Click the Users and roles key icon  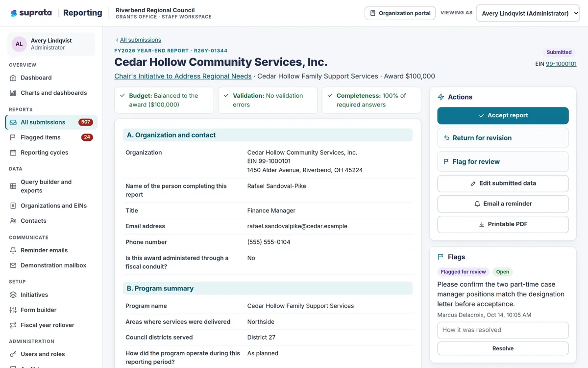13,354
